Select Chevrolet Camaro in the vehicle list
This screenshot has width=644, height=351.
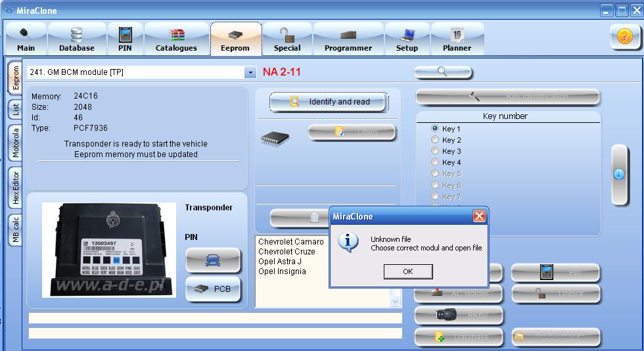tap(290, 242)
